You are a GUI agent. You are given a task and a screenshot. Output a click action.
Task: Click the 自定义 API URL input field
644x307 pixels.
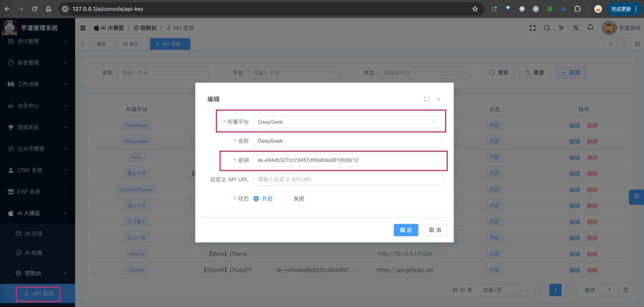coord(347,179)
